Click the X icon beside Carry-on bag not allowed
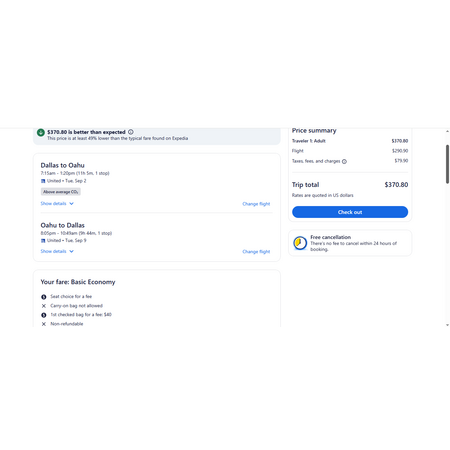Viewport: 450px width, 450px height. tap(44, 306)
